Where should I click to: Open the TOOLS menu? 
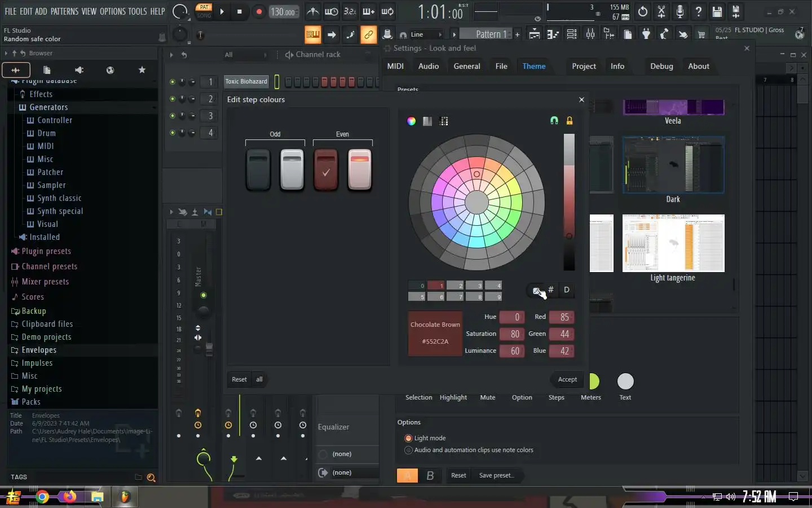coord(137,11)
